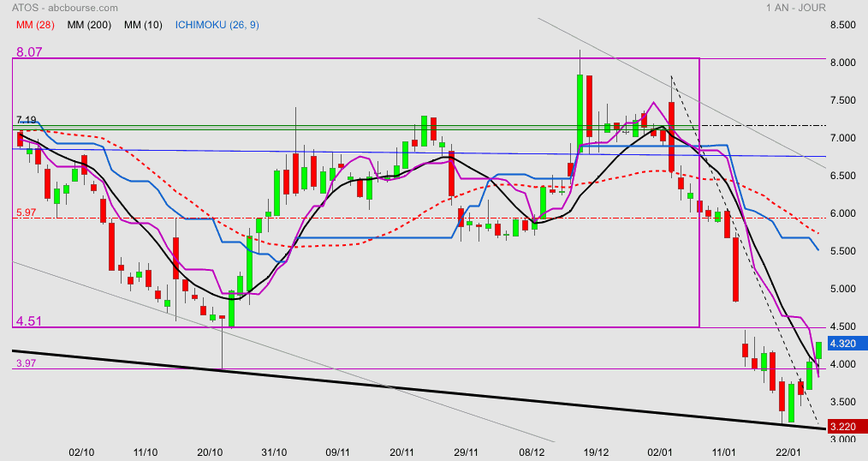Image resolution: width=868 pixels, height=461 pixels.
Task: Click the 19/12 date on time axis
Action: [x=596, y=452]
